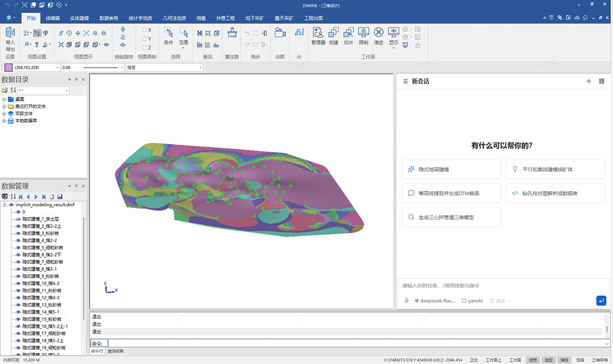Open the 导入导出 tool
The height and width of the screenshot is (364, 613).
pos(10,39)
